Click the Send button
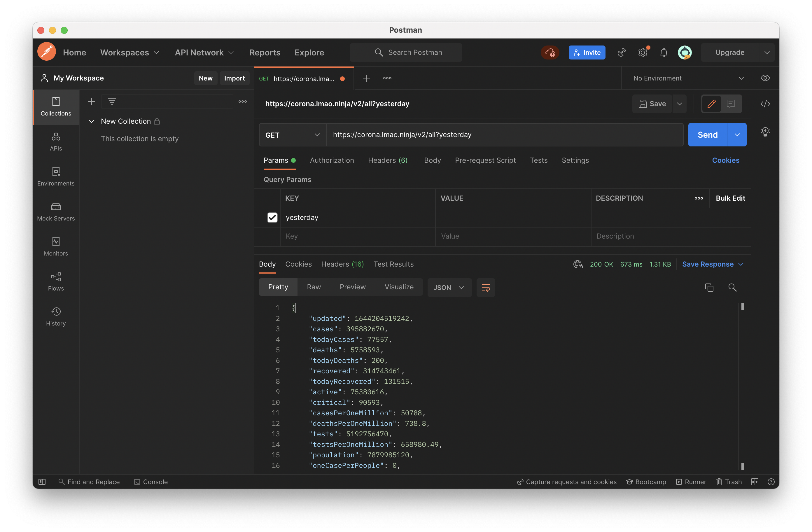Viewport: 812px width, 532px height. [x=708, y=135]
